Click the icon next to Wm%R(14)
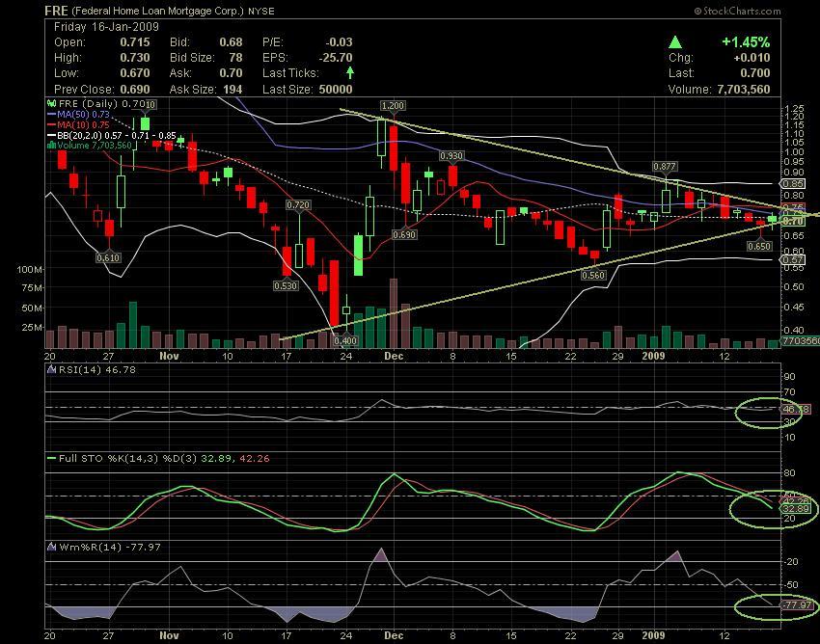This screenshot has width=820, height=644. pyautogui.click(x=52, y=547)
